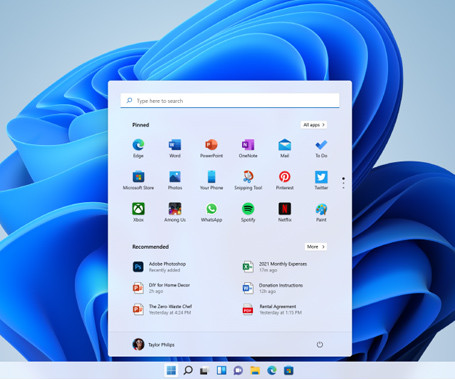The width and height of the screenshot is (455, 380).
Task: Open the Mail app
Action: coord(285,148)
